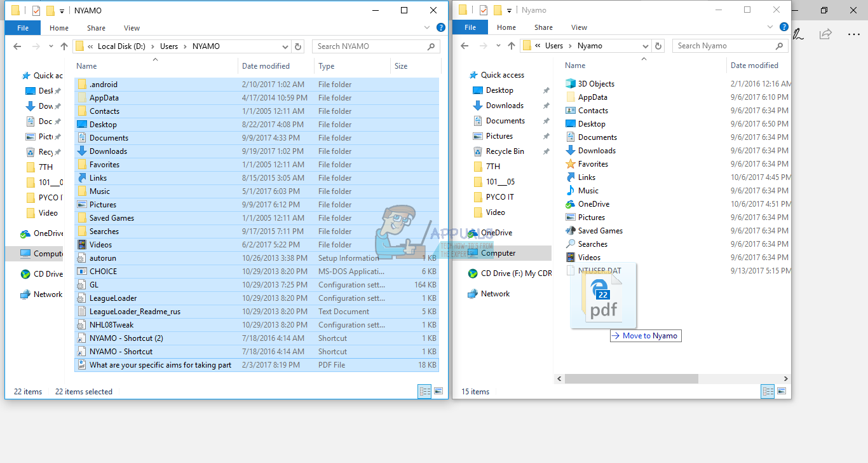
Task: Switch right window to details view
Action: pos(768,391)
